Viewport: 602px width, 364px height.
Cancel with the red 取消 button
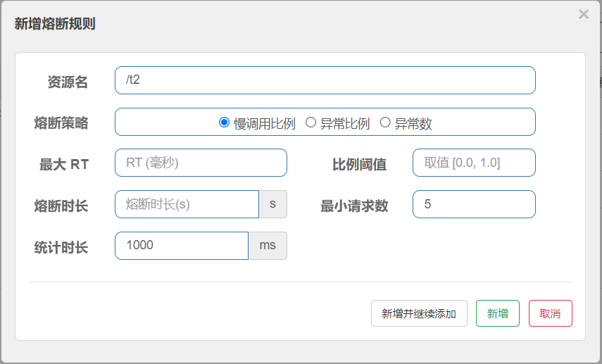[550, 313]
